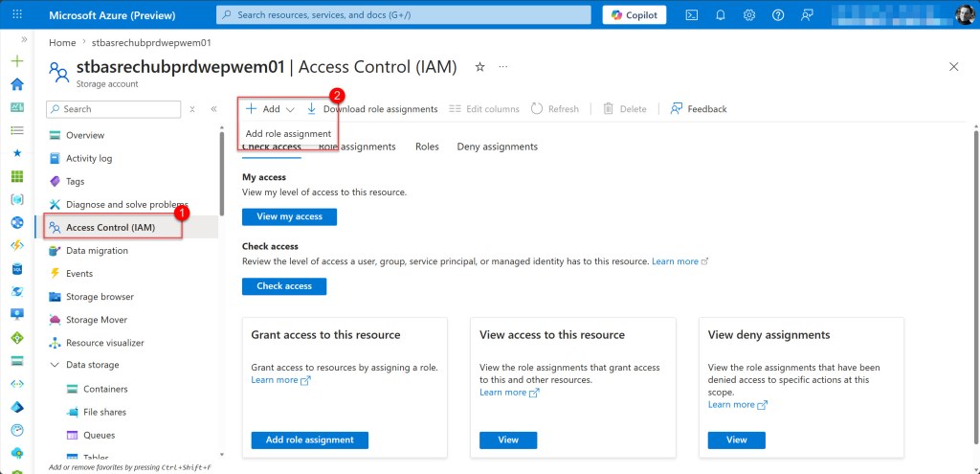Open portal settings gear icon

coord(749,15)
